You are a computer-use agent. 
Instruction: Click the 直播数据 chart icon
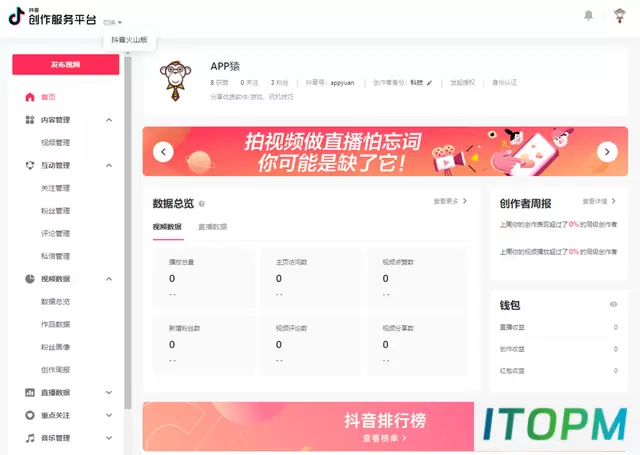coord(30,393)
